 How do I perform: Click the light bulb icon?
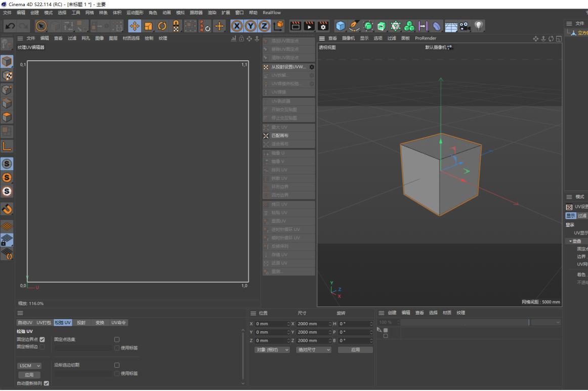click(x=478, y=26)
